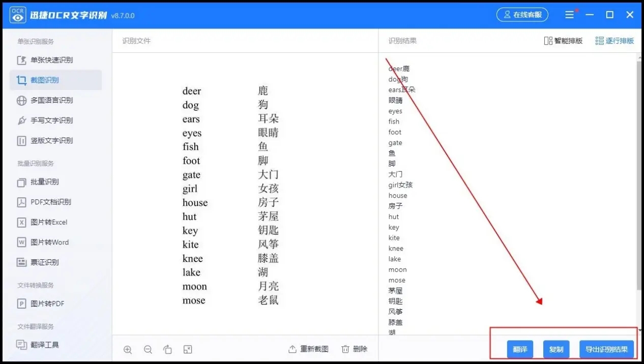The height and width of the screenshot is (364, 644).
Task: Open the hamburger menu at top right
Action: (569, 14)
